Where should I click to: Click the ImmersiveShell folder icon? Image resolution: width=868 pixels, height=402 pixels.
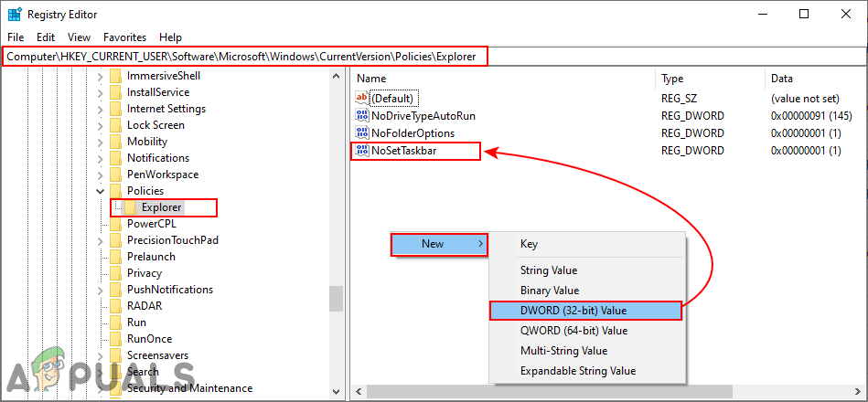coord(115,76)
